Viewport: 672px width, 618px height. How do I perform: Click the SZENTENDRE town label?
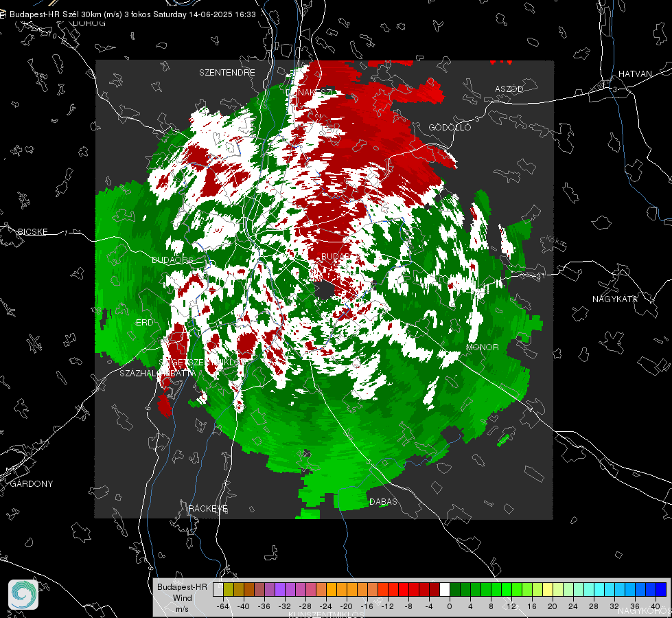(x=227, y=73)
